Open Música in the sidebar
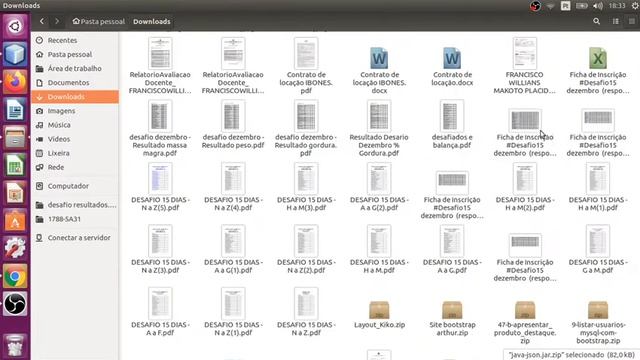 click(75, 125)
